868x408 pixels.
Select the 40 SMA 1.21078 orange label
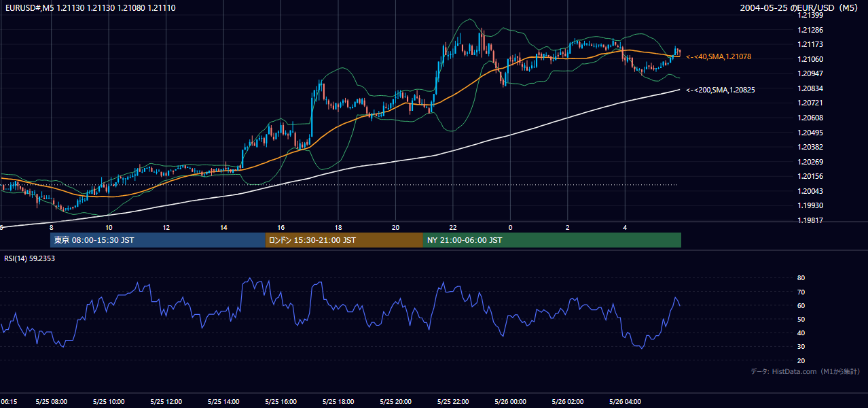[x=719, y=57]
